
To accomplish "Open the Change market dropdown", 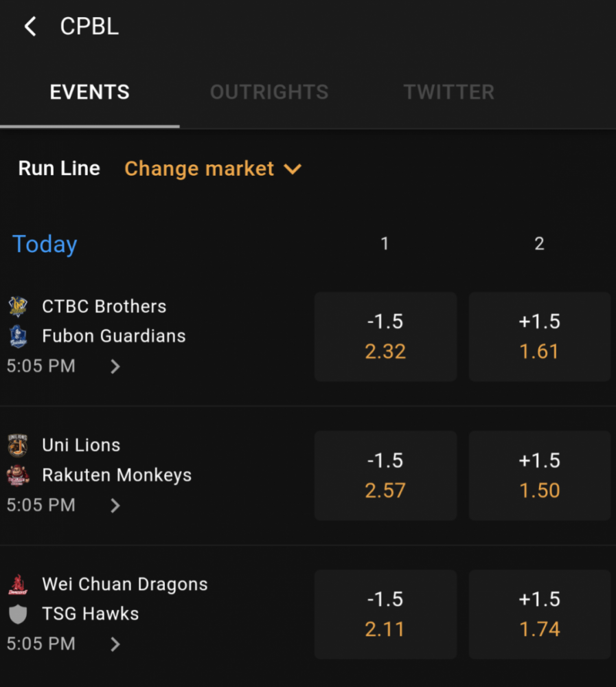I will click(213, 169).
